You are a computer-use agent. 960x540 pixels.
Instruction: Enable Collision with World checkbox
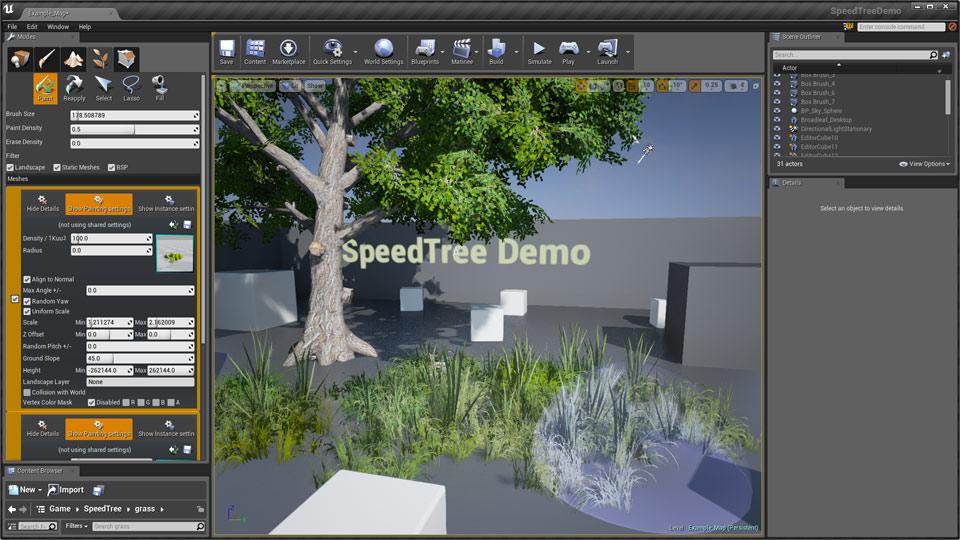(26, 392)
